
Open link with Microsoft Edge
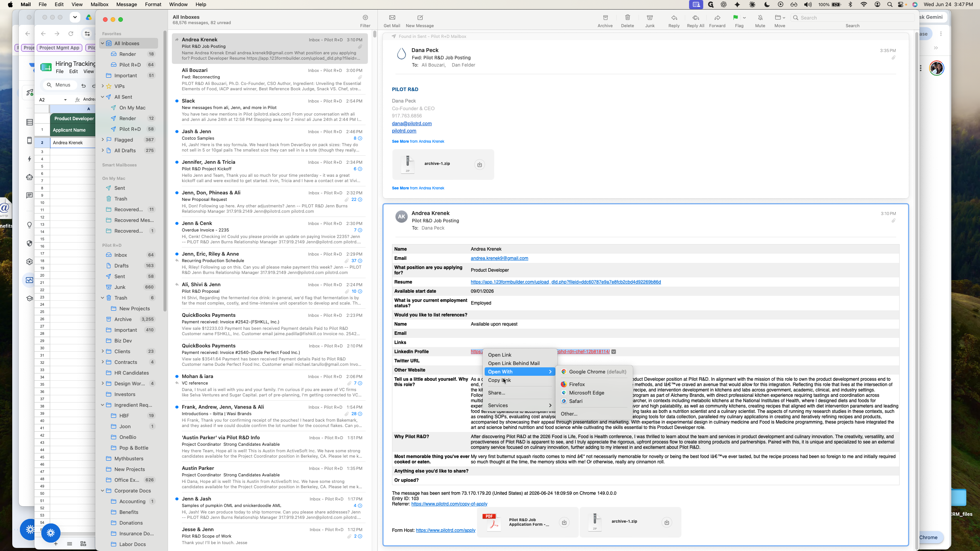(594, 393)
